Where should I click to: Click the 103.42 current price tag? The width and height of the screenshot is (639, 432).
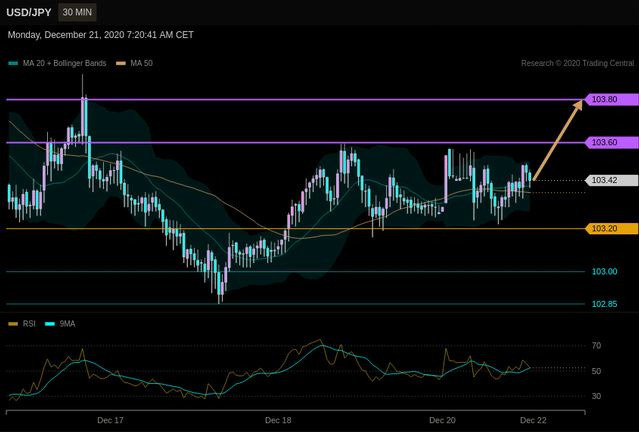(x=612, y=180)
